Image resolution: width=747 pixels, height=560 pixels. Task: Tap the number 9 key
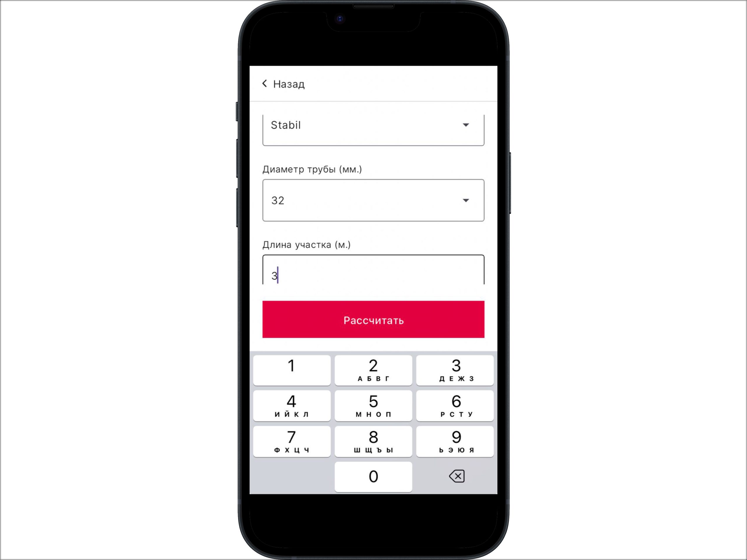(x=456, y=441)
